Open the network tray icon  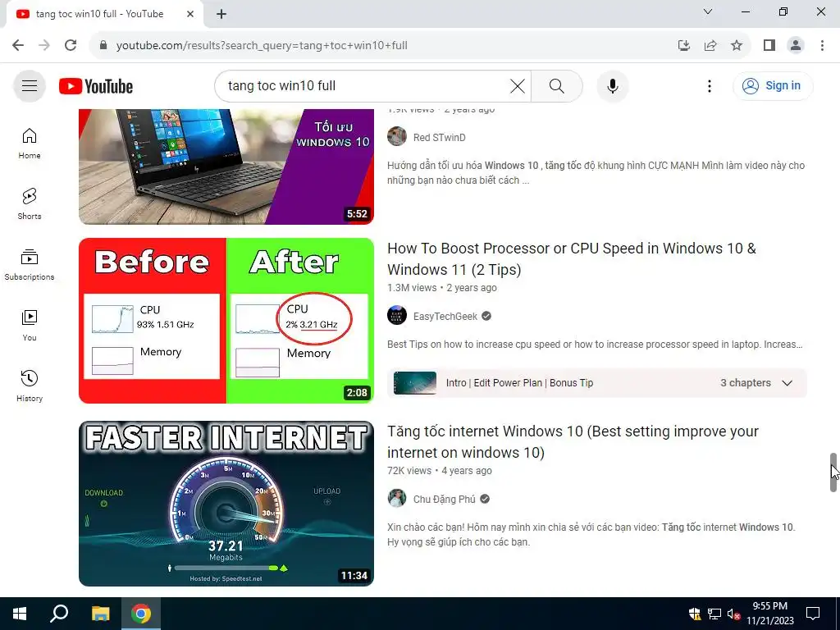714,614
